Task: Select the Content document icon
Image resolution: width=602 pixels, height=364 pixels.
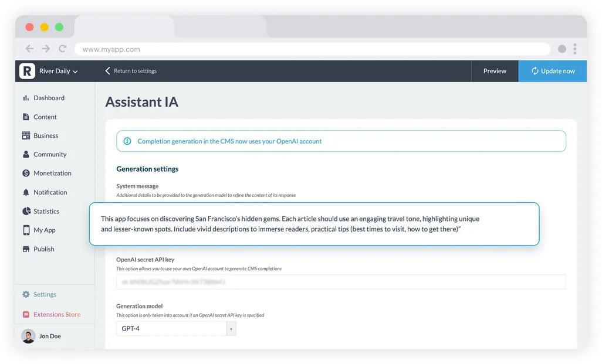Action: (26, 116)
